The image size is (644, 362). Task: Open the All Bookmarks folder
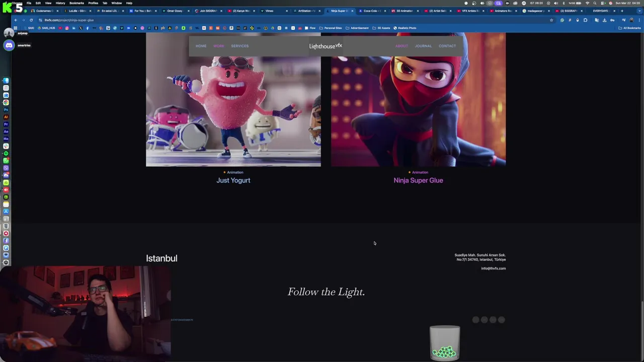pyautogui.click(x=629, y=28)
